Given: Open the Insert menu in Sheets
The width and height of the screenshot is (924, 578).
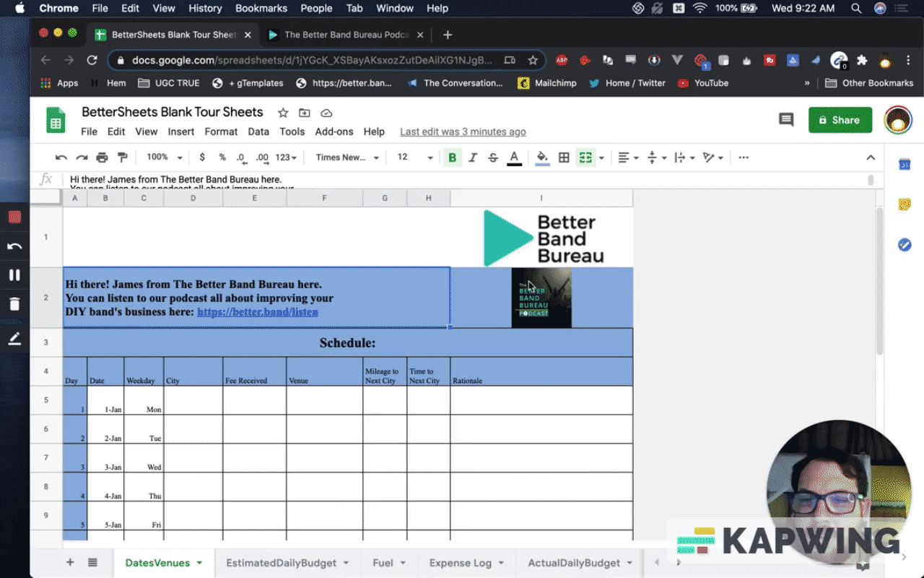Looking at the screenshot, I should click(x=181, y=131).
